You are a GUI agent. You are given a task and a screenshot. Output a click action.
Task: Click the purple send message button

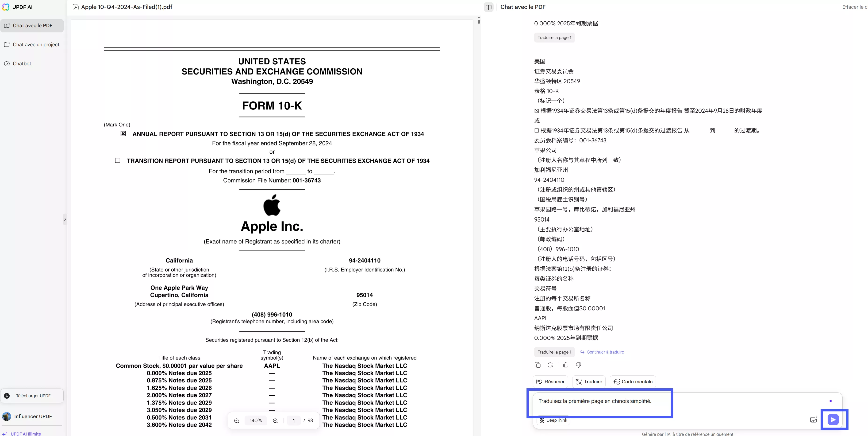tap(833, 420)
